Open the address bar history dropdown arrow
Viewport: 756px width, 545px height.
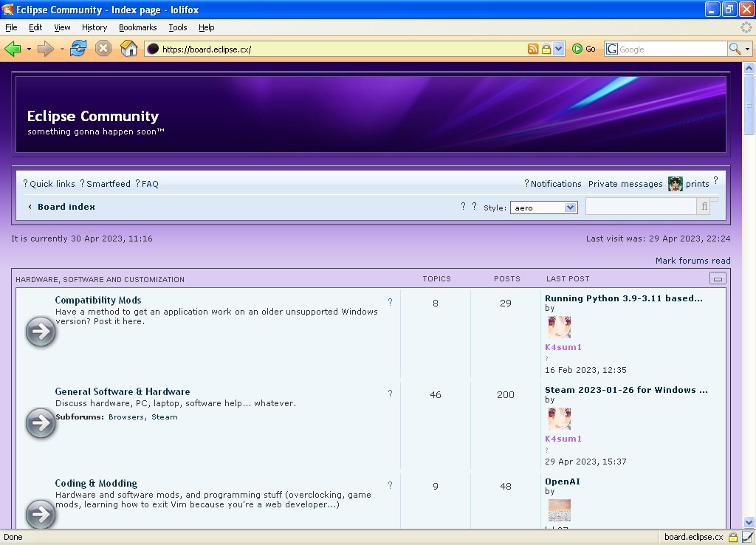(x=558, y=49)
